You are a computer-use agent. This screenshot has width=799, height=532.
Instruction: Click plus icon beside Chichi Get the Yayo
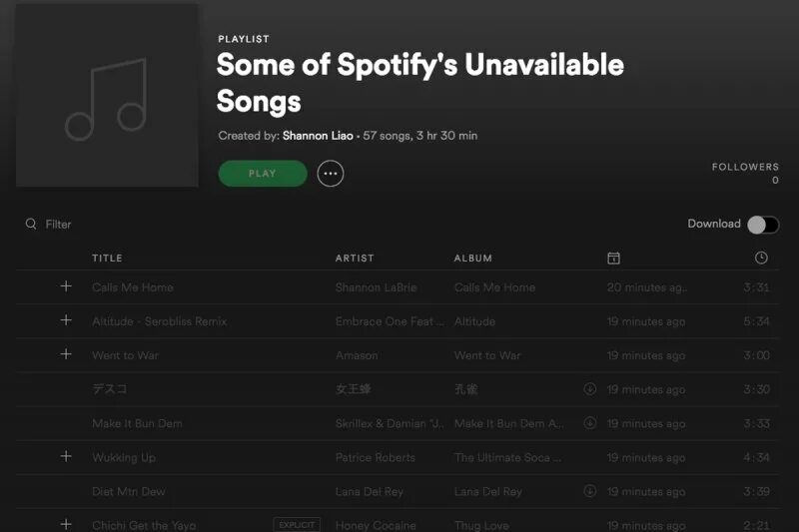click(66, 524)
